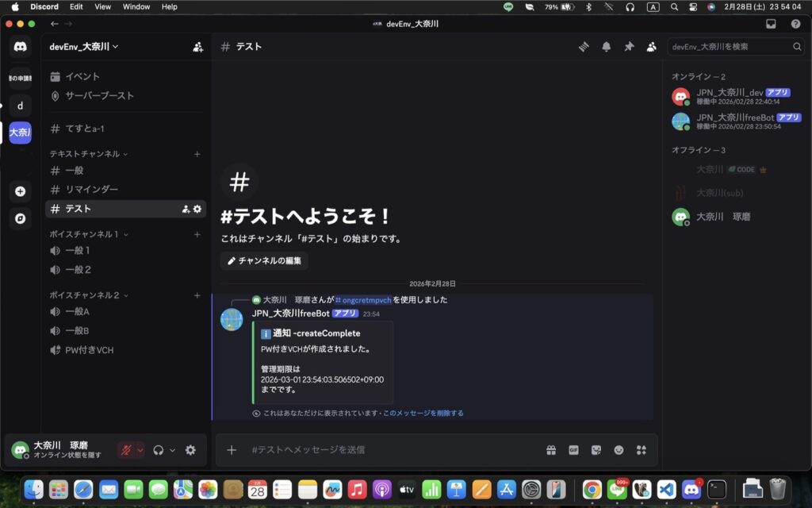The height and width of the screenshot is (508, 812).
Task: Collapse the テキストチャンネル category
Action: [88, 154]
